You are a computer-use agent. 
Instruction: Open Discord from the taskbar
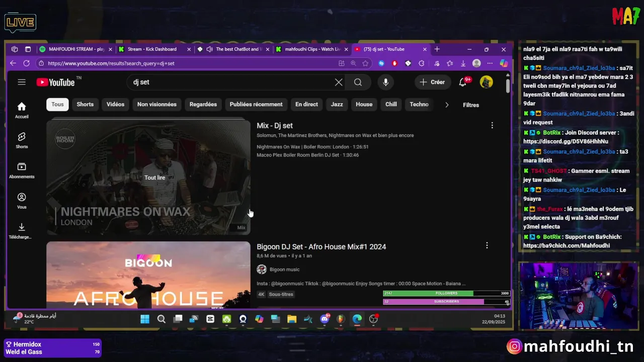pos(325,319)
